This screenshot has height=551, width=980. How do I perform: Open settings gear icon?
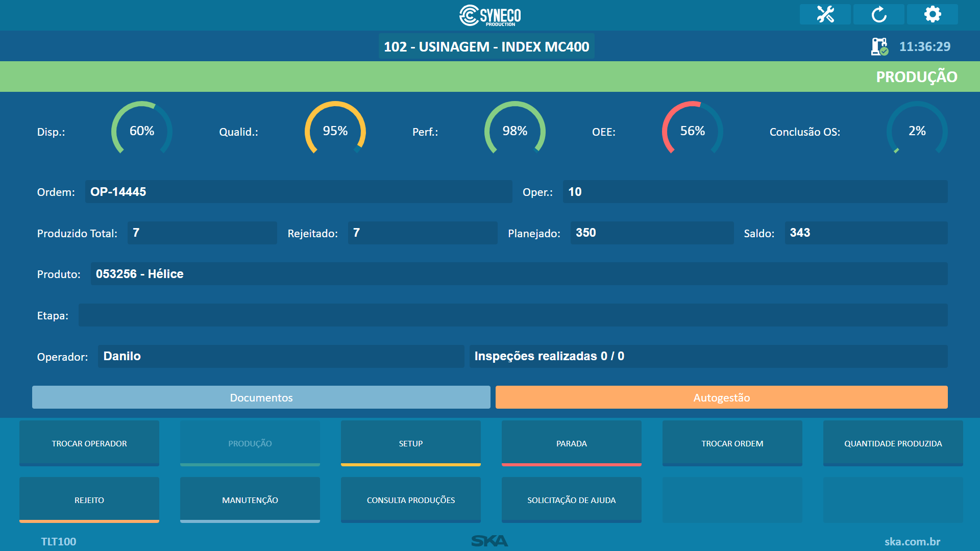pos(932,14)
